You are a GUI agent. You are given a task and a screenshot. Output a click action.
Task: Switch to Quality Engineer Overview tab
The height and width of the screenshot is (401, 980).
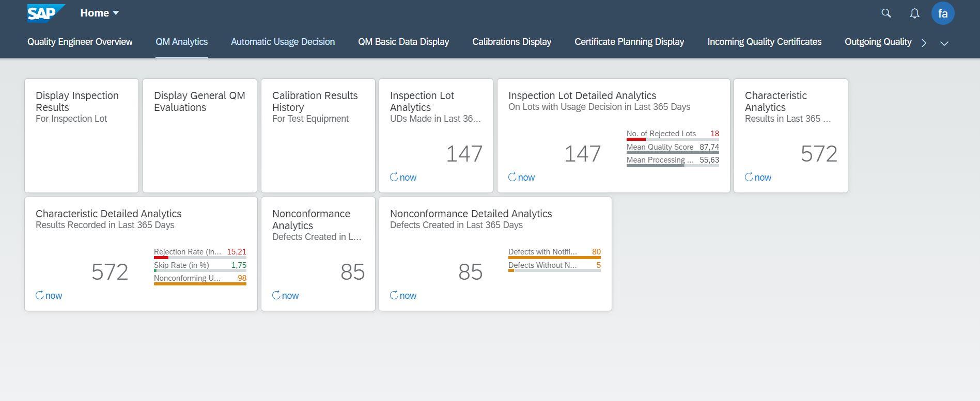80,42
